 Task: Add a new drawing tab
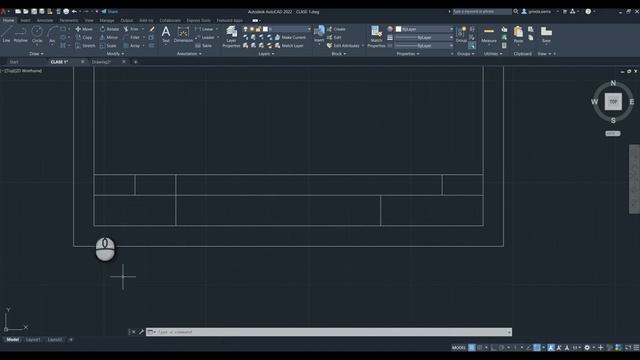click(136, 62)
